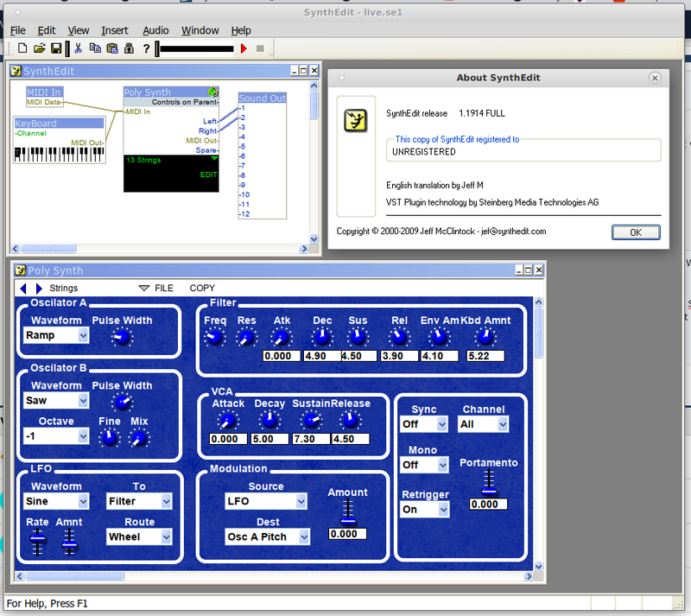Open the File menu
Viewport: 691px width, 616px height.
pyautogui.click(x=17, y=30)
